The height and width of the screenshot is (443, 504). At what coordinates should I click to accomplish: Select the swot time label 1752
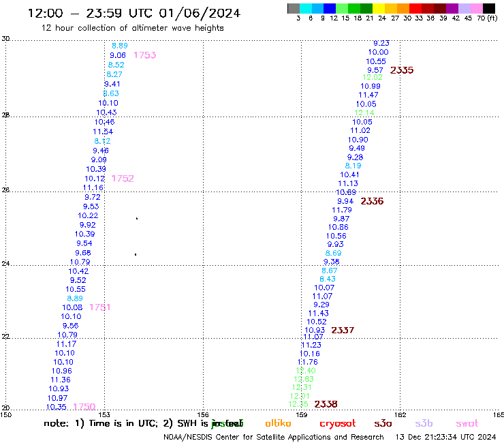pyautogui.click(x=123, y=179)
